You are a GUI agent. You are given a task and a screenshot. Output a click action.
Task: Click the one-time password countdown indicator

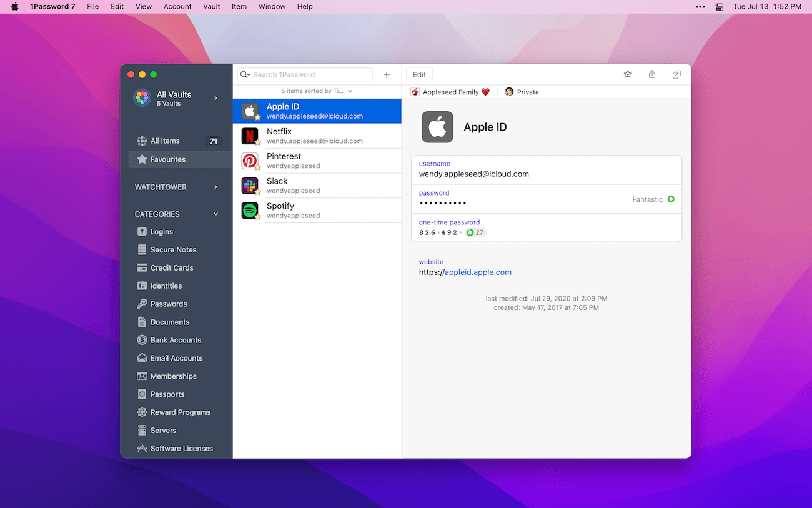pos(475,232)
